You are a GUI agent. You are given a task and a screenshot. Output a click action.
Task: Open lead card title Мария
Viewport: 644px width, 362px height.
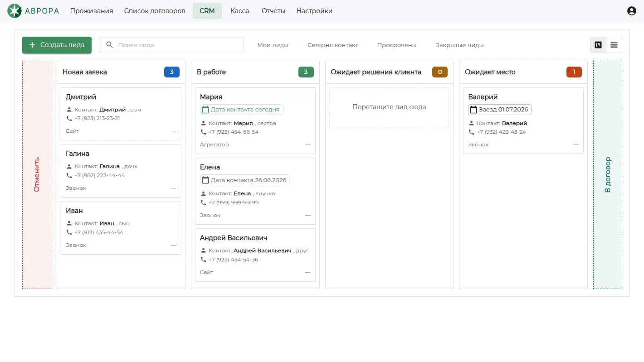[211, 97]
